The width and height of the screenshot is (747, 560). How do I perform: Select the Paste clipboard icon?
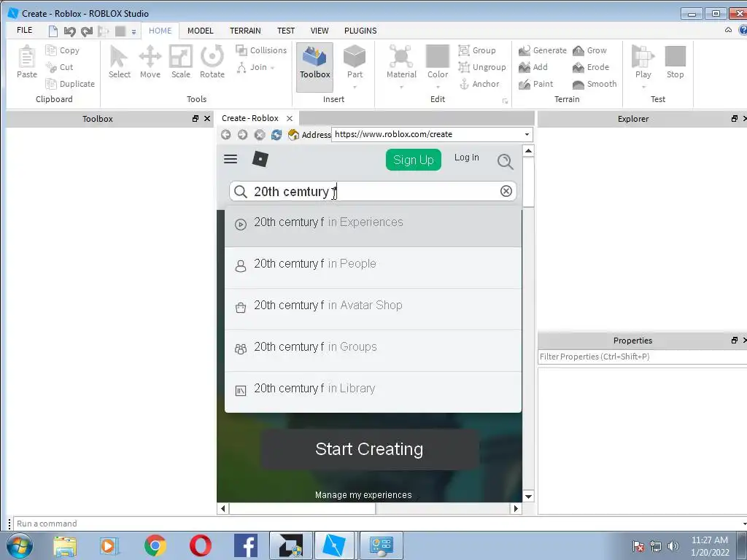[x=27, y=61]
